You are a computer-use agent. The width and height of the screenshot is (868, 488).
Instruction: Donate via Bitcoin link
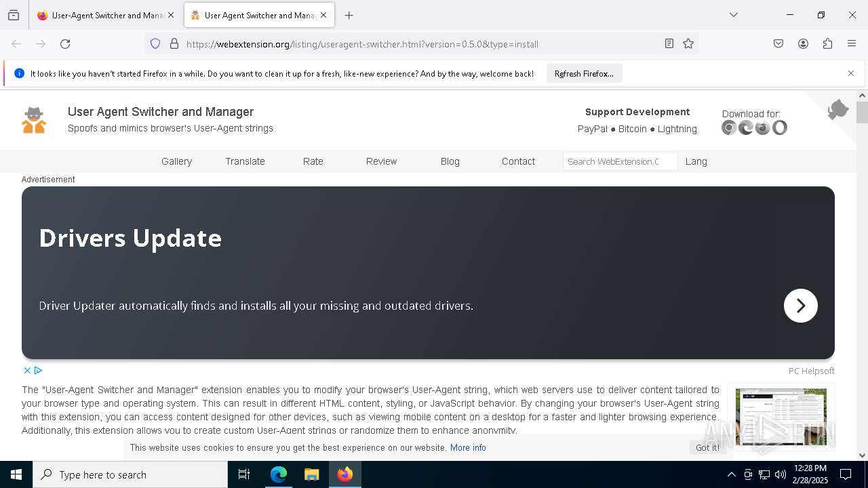coord(633,129)
